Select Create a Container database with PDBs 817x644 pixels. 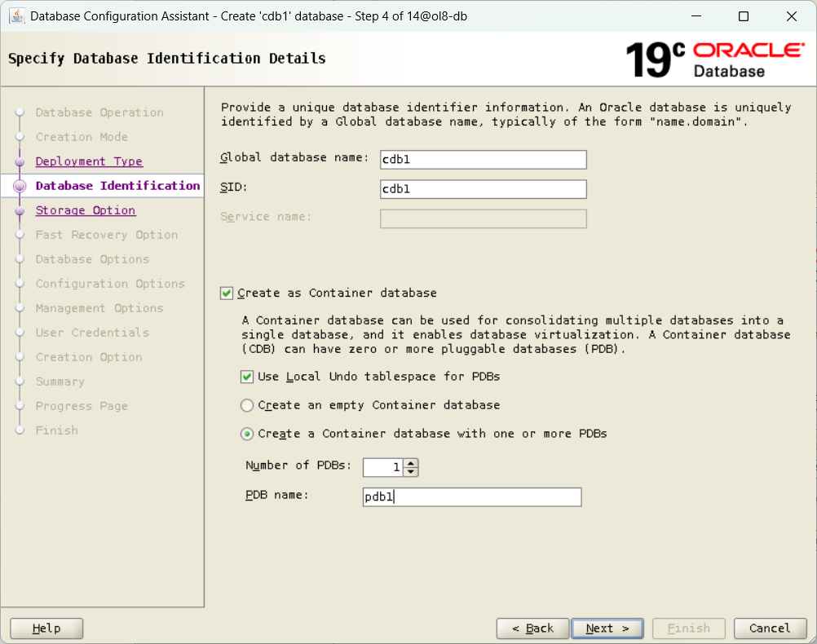[247, 434]
